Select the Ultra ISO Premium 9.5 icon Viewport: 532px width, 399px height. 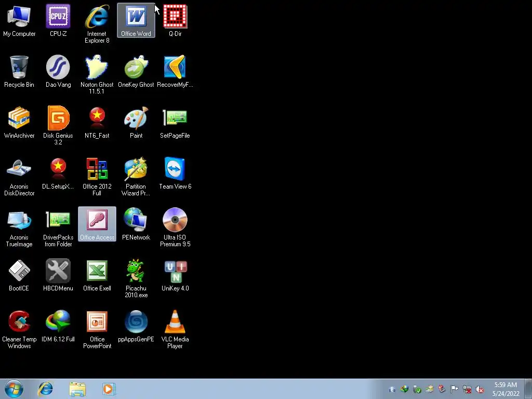[x=175, y=228]
